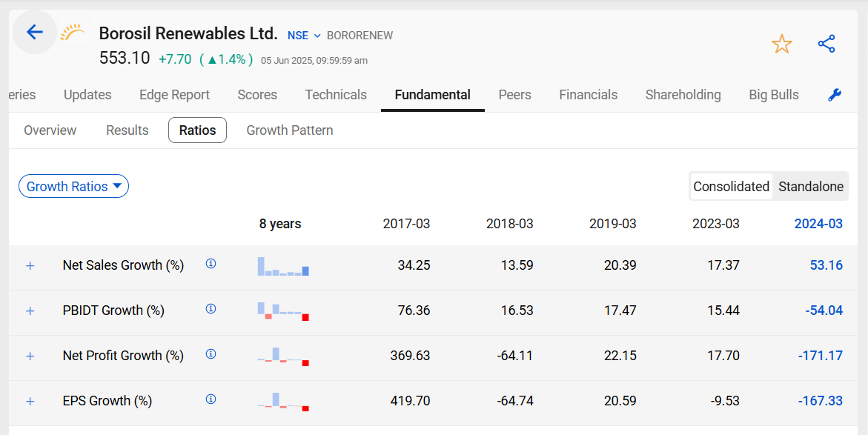868x435 pixels.
Task: Click the 2024-03 column header
Action: point(819,224)
